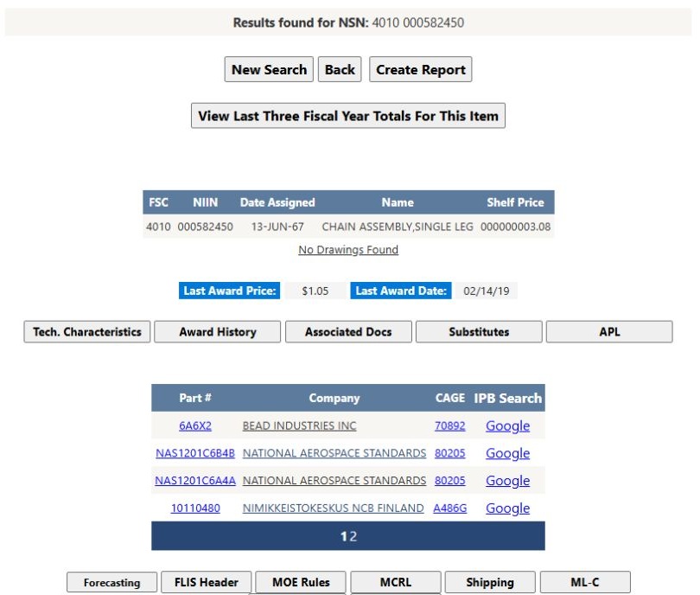Open the MCRL section
The width and height of the screenshot is (700, 595).
(396, 582)
